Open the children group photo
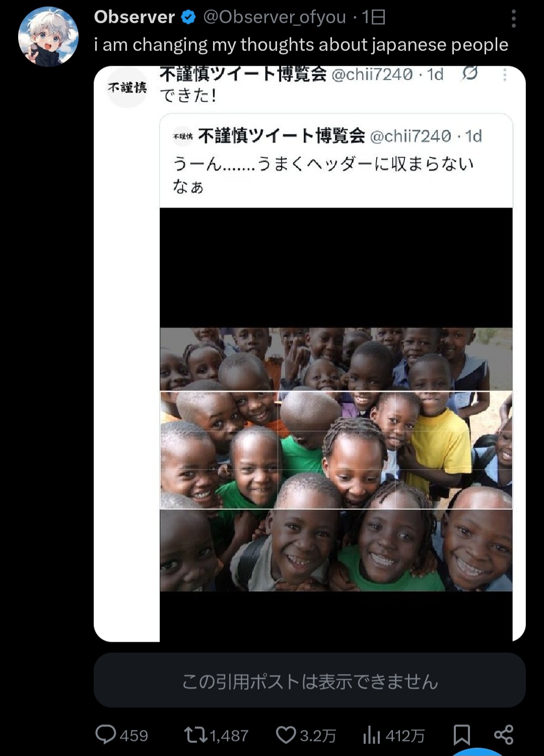The height and width of the screenshot is (756, 544). point(336,459)
